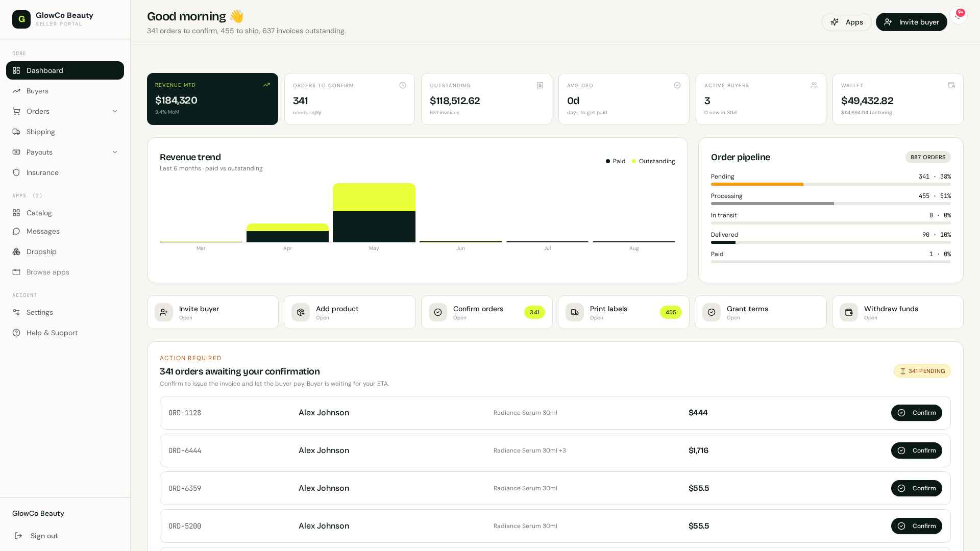Click the $184,320 revenue value
Screen dimensions: 980x551
pyautogui.click(x=176, y=100)
